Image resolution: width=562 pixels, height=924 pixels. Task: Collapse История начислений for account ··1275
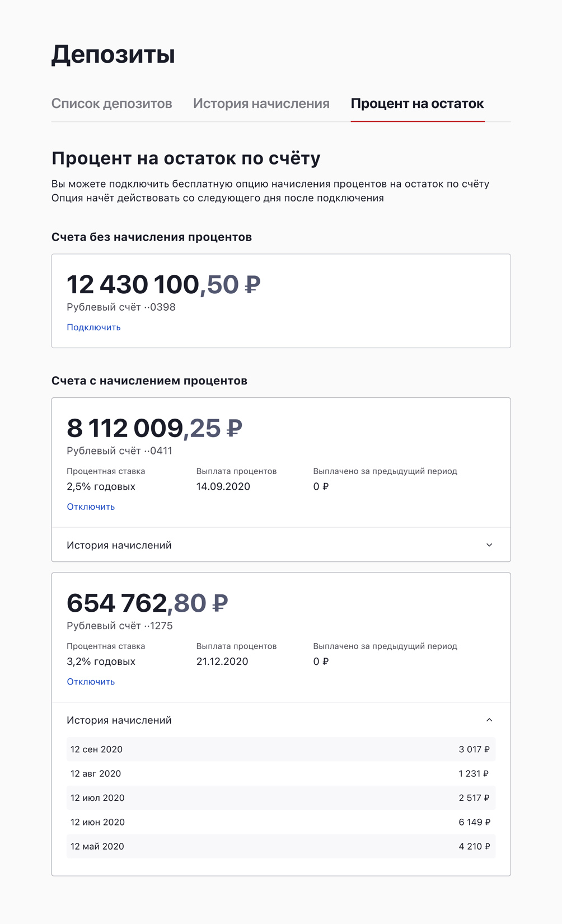coord(490,720)
